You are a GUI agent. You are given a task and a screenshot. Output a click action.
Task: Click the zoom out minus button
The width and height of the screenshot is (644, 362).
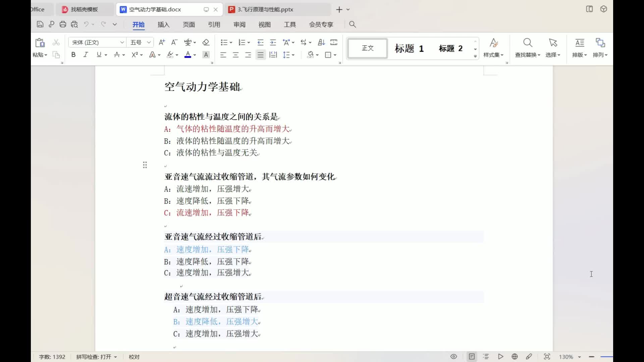[592, 357]
